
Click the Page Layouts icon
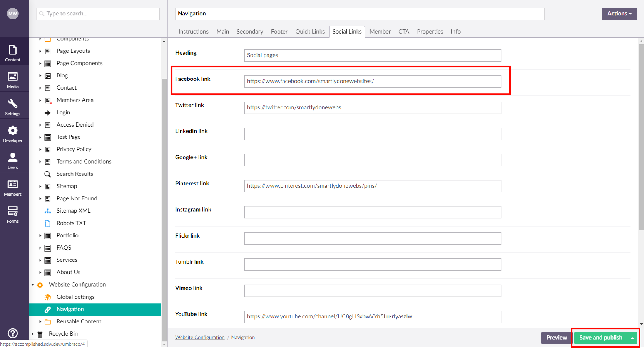[x=48, y=51]
